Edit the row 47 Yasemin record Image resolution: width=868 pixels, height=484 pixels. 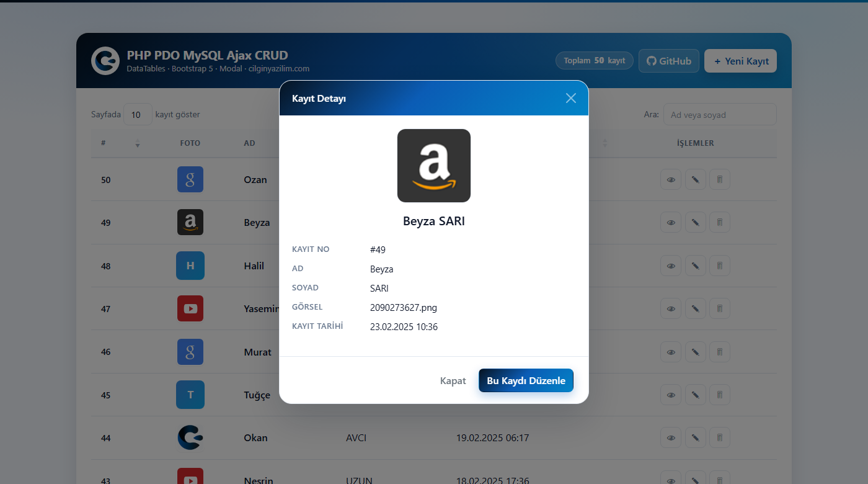tap(696, 308)
